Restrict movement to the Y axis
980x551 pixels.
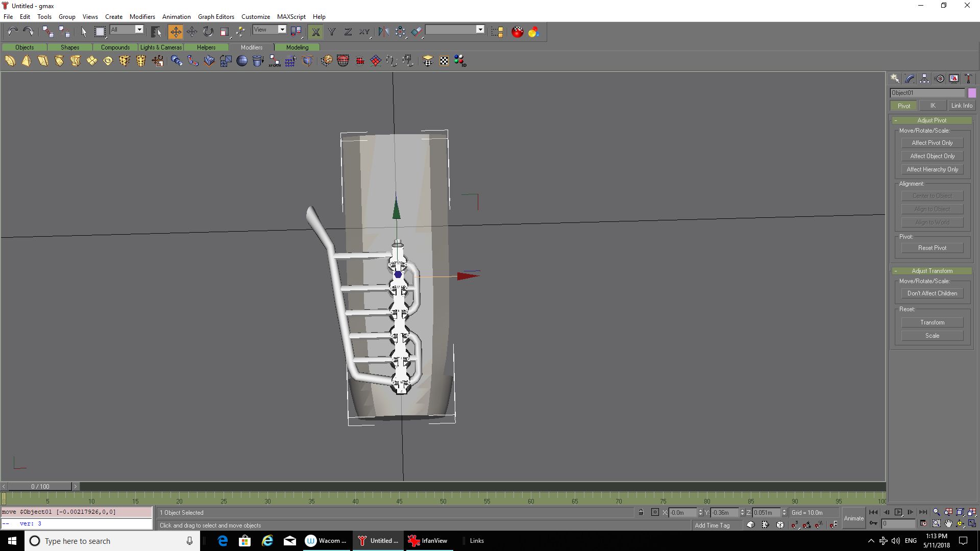point(332,32)
